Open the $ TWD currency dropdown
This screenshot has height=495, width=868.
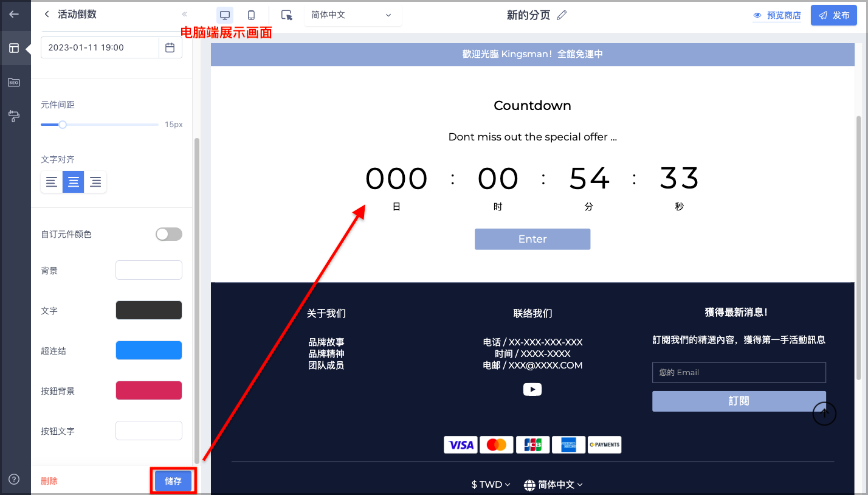491,485
